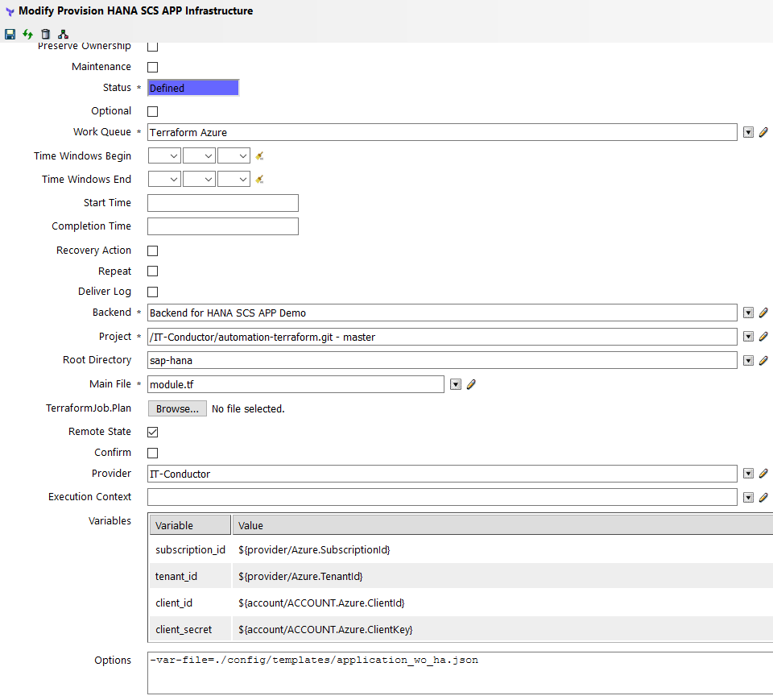
Task: Select the tenant_id variable cell
Action: tap(190, 576)
